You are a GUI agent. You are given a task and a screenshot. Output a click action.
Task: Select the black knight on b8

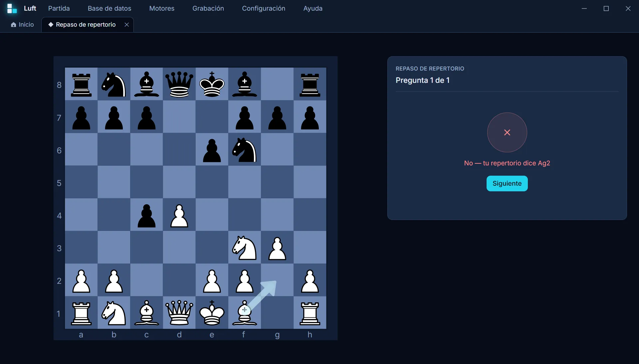(114, 85)
